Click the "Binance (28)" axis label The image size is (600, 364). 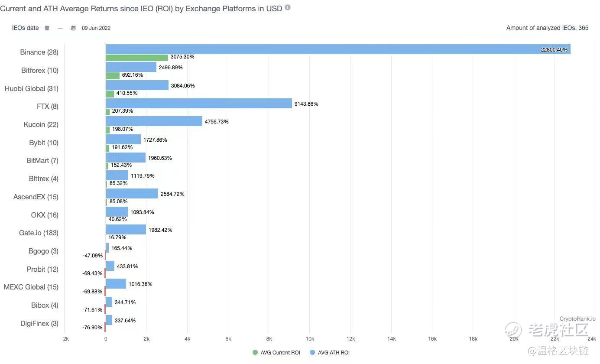pos(39,52)
